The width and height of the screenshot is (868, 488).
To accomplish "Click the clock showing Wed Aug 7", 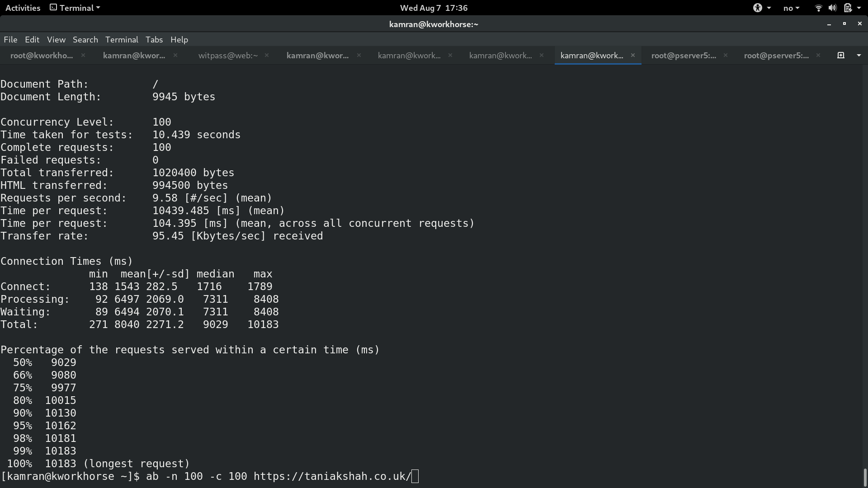I will (x=434, y=8).
